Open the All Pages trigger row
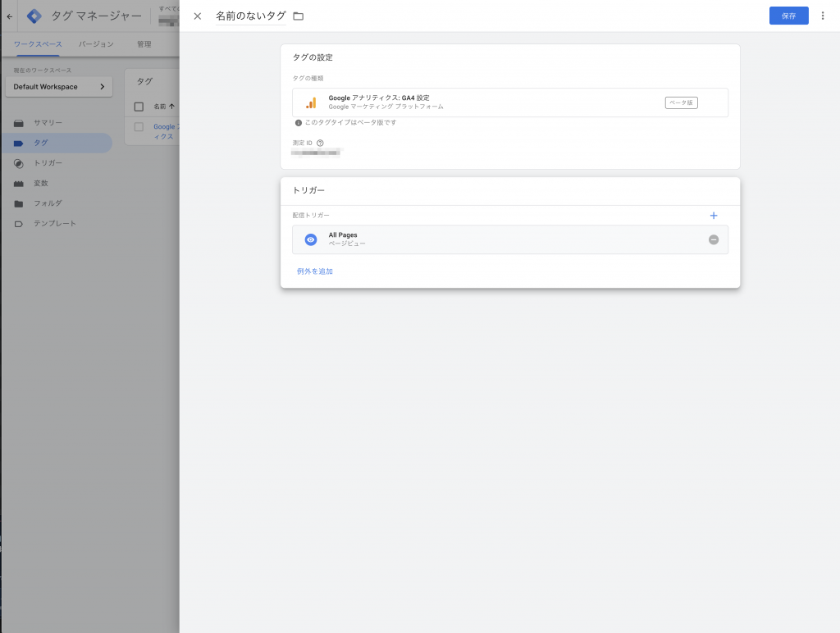Viewport: 840px width, 633px height. [x=510, y=239]
